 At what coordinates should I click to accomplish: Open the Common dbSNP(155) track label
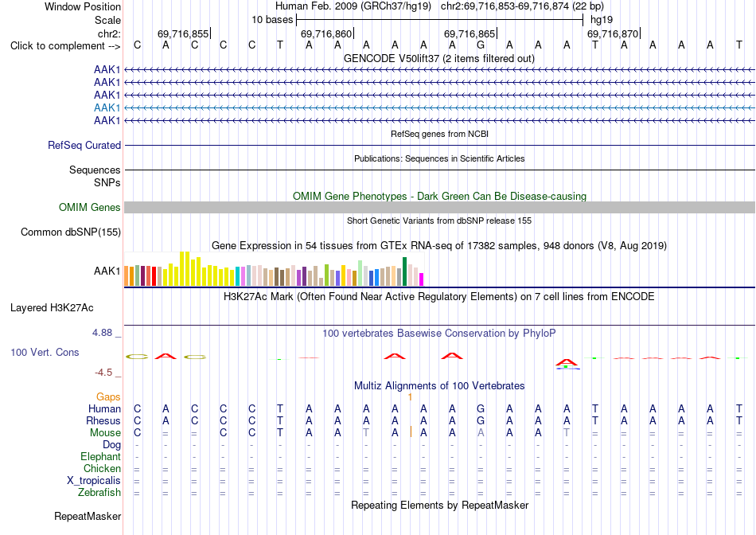(x=71, y=232)
